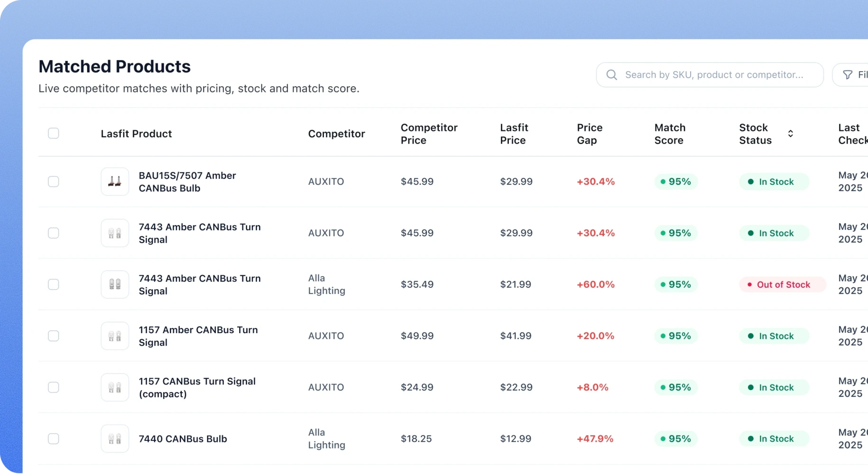Click the $12.99 Lasfit price
Viewport: 868px width, 474px height.
[x=516, y=439]
